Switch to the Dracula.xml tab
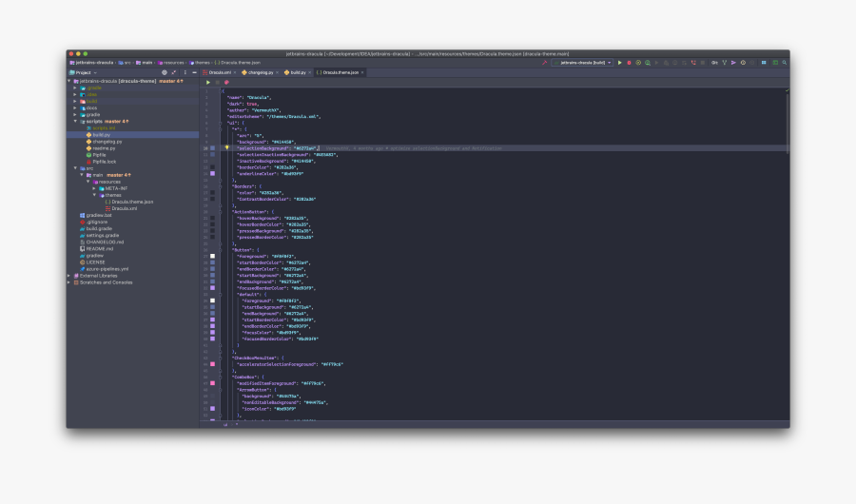This screenshot has width=856, height=504. (x=219, y=72)
